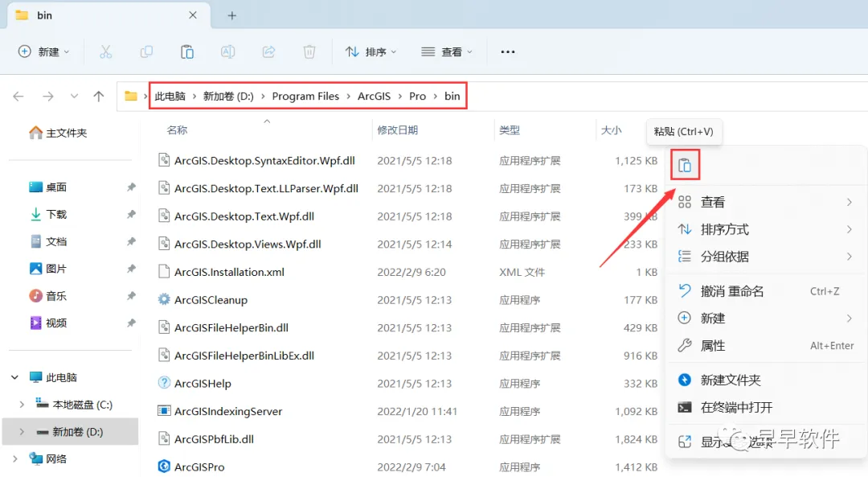Choose 在终端中打开 in context menu

point(766,407)
